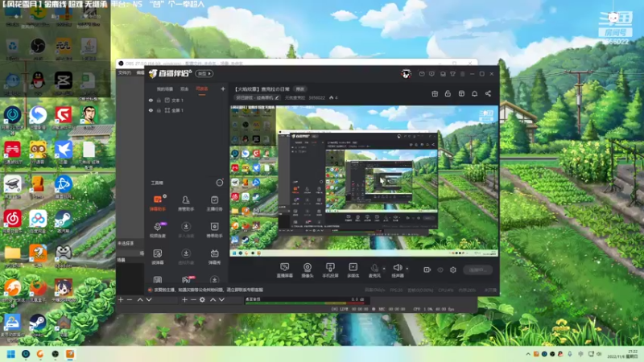Move the OBS scene up
The image size is (644, 362).
(139, 299)
